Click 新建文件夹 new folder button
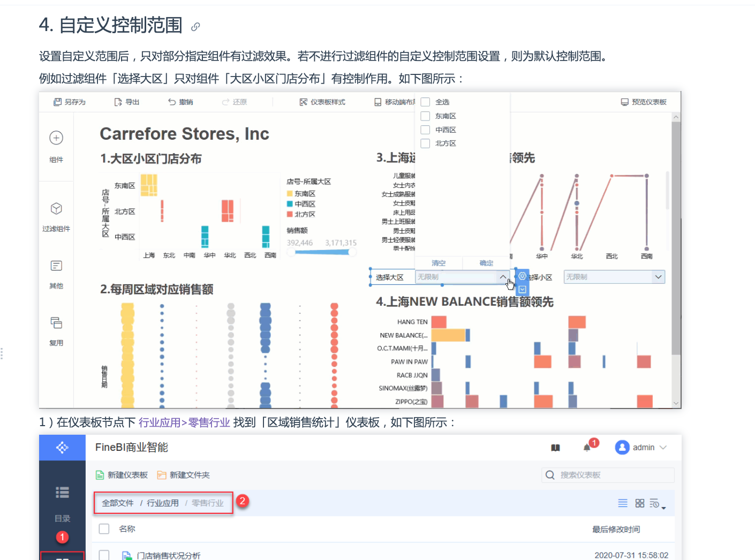Screen dimensions: 755x560 pos(184,475)
